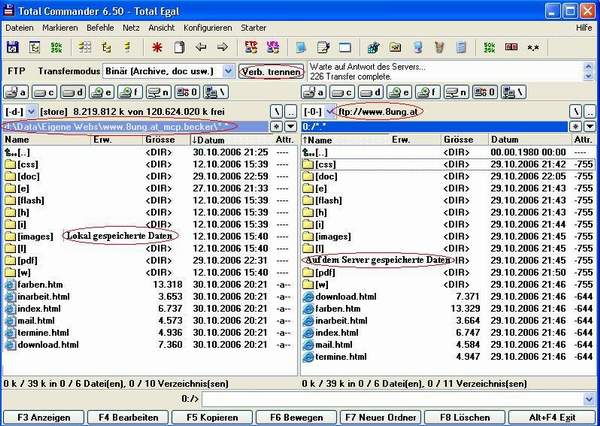The image size is (600, 426).
Task: Click the red asterisk toolbar icon
Action: (157, 47)
